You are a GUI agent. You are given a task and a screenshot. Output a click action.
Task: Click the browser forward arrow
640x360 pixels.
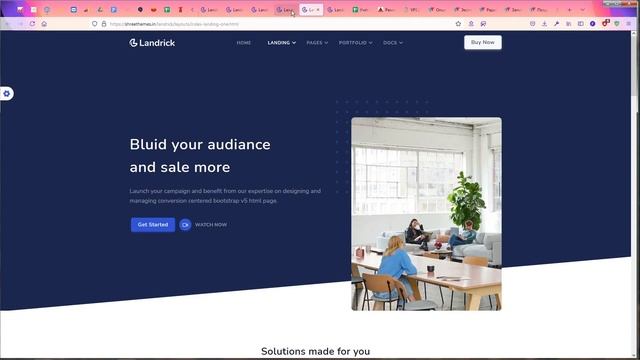(20, 24)
